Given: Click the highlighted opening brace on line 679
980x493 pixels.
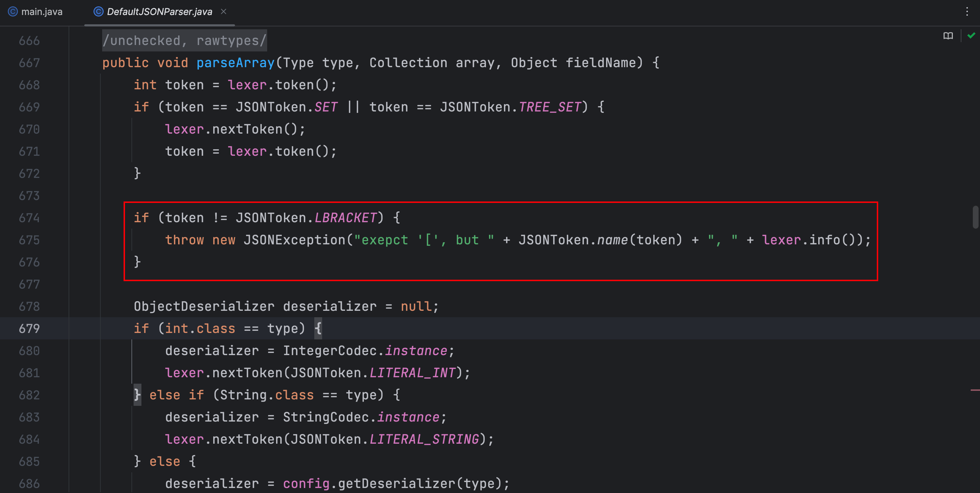Looking at the screenshot, I should 318,329.
